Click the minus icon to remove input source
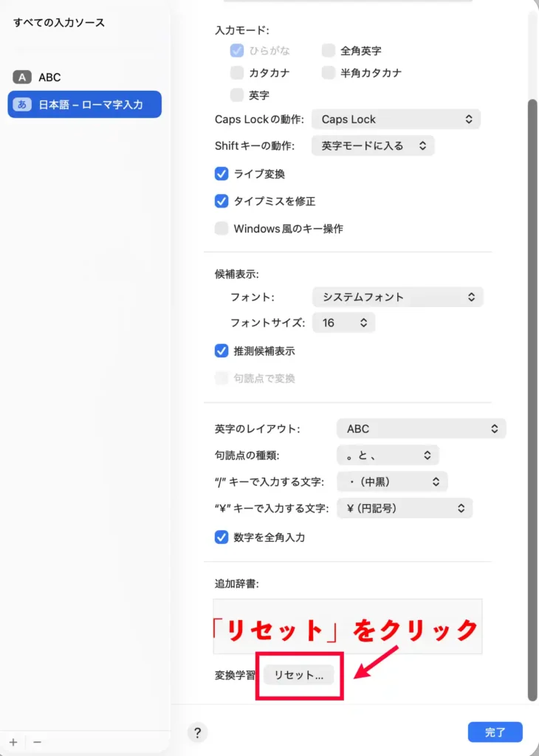The width and height of the screenshot is (539, 756). pos(37,741)
